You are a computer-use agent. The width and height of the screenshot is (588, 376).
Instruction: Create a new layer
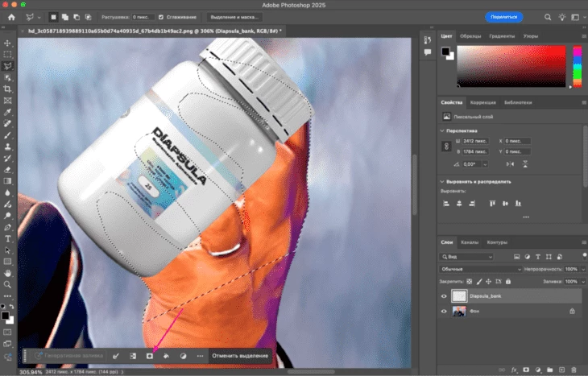561,370
